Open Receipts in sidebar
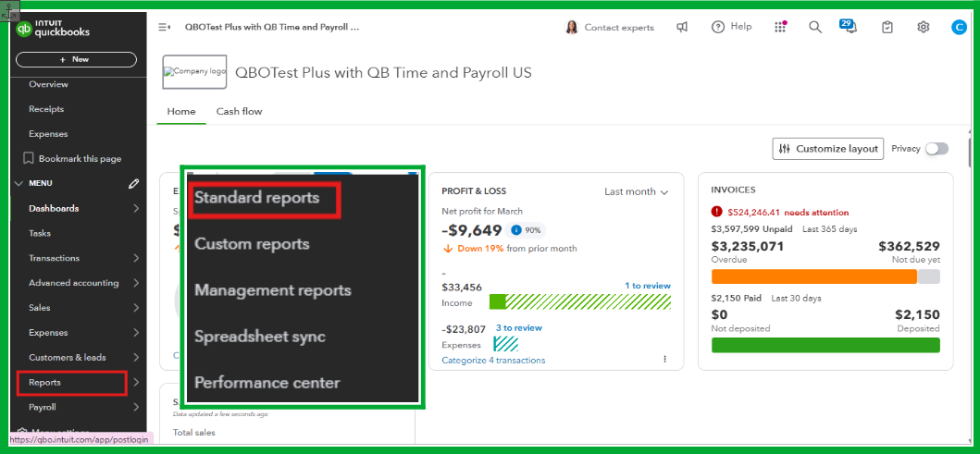The width and height of the screenshot is (980, 454). click(x=46, y=109)
